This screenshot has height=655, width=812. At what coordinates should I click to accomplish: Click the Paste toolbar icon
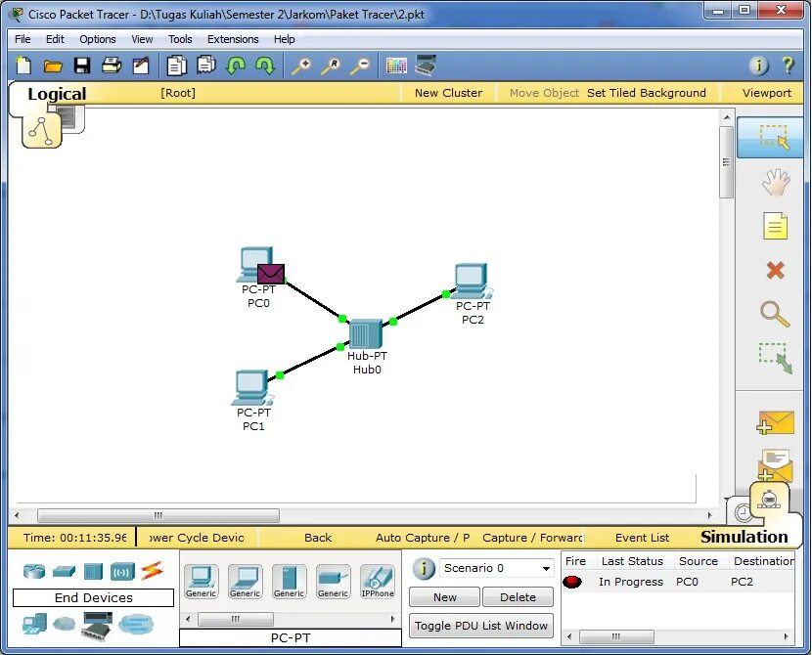[206, 65]
